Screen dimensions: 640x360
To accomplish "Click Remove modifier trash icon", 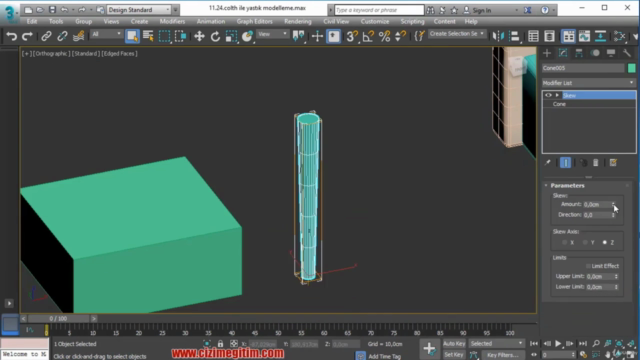I will click(x=596, y=163).
